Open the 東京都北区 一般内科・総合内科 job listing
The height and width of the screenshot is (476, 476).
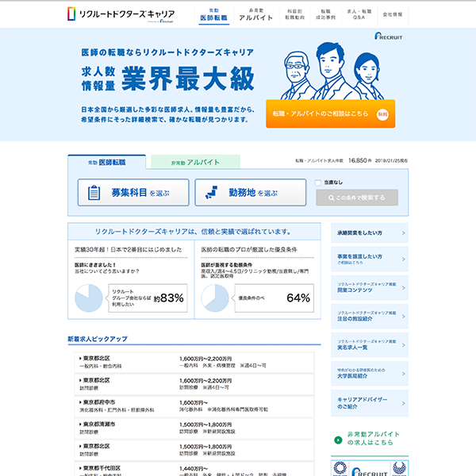194,363
